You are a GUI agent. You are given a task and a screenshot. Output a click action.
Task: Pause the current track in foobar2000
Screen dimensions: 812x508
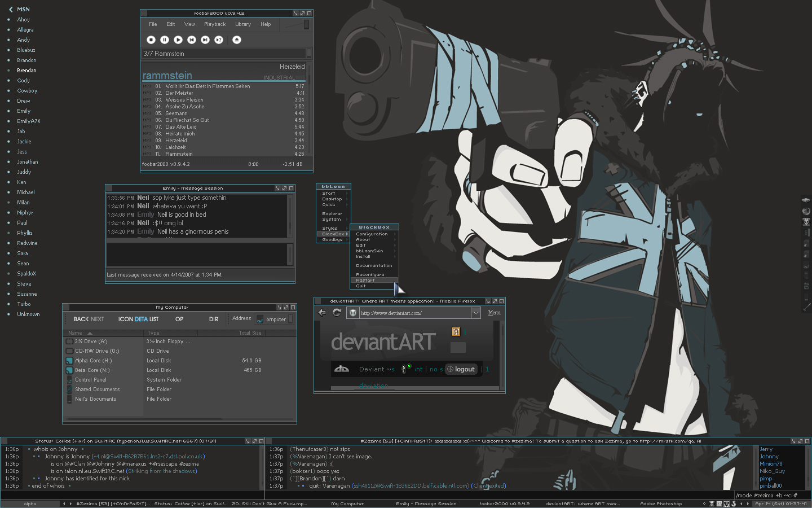pyautogui.click(x=165, y=40)
